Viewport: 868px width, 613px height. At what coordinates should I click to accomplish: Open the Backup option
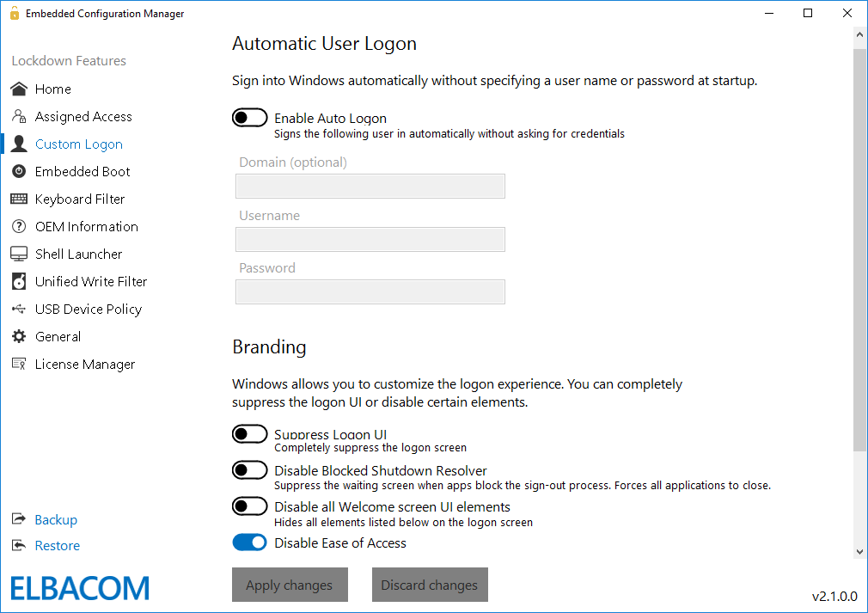click(53, 519)
